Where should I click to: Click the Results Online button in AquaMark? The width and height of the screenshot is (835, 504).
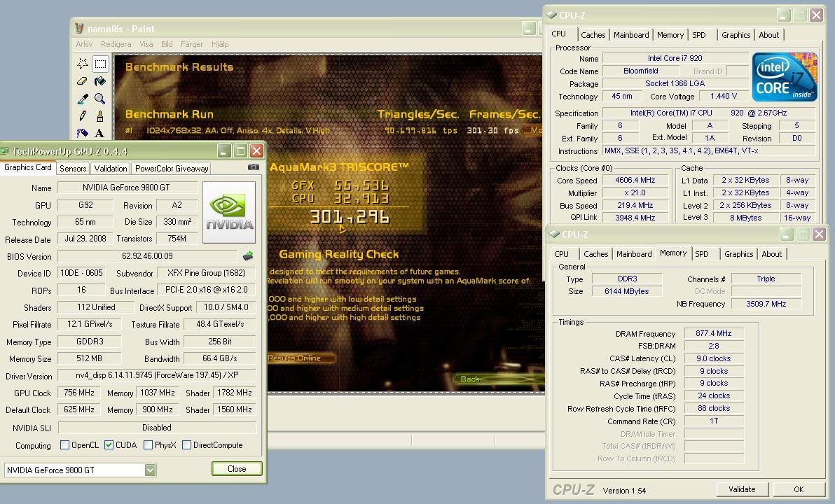(301, 358)
